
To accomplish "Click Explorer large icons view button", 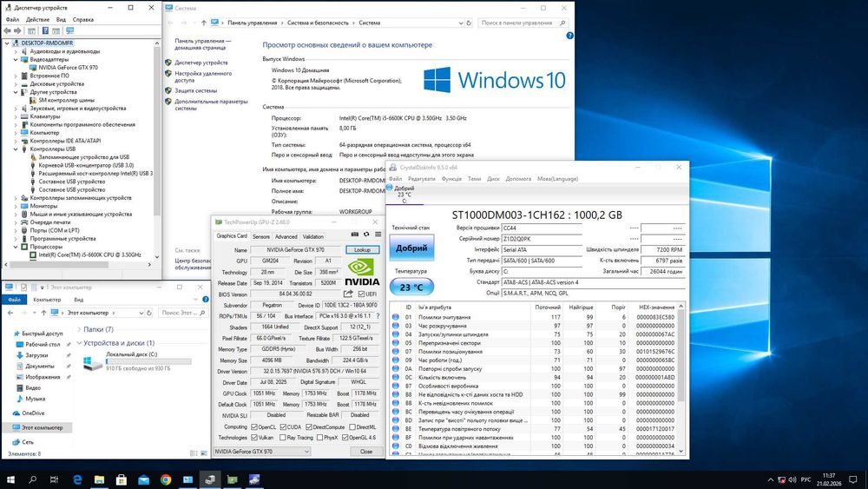I will coord(204,453).
